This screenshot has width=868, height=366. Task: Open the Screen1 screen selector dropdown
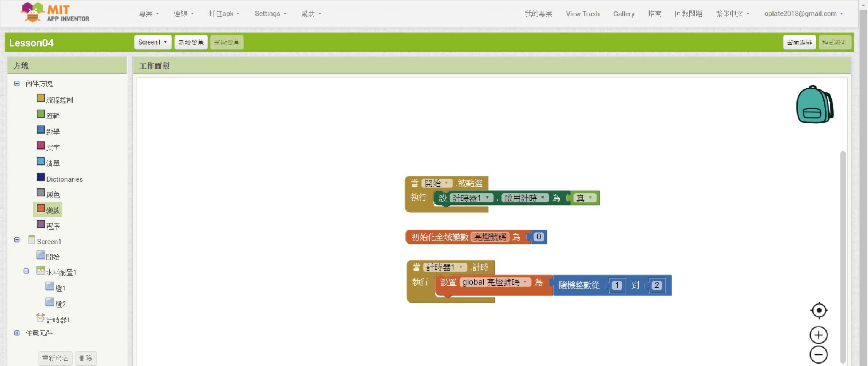tap(152, 42)
